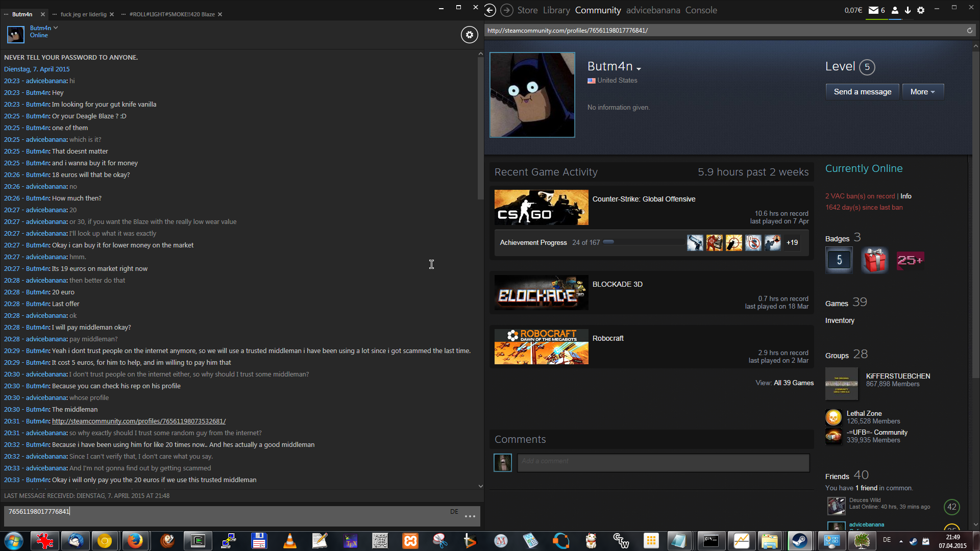Click the friends list person icon

tap(895, 10)
